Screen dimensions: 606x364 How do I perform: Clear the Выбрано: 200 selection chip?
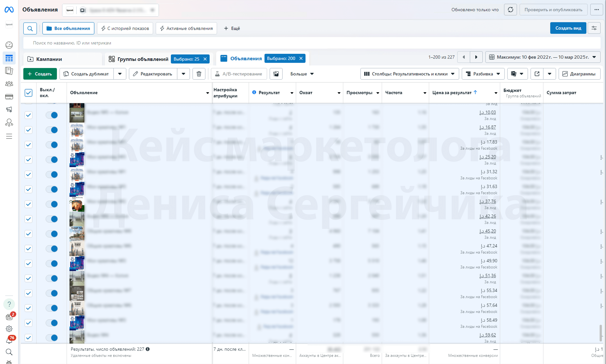(x=301, y=58)
